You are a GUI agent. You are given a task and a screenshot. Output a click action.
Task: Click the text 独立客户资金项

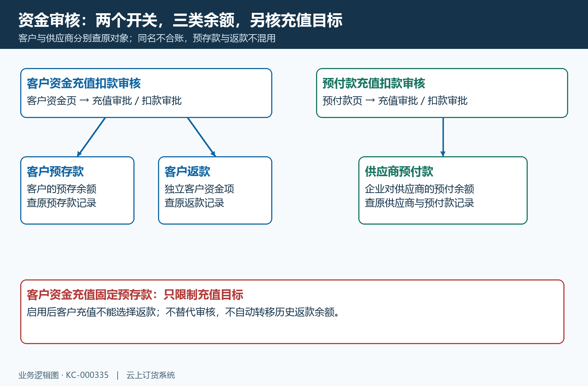point(200,189)
